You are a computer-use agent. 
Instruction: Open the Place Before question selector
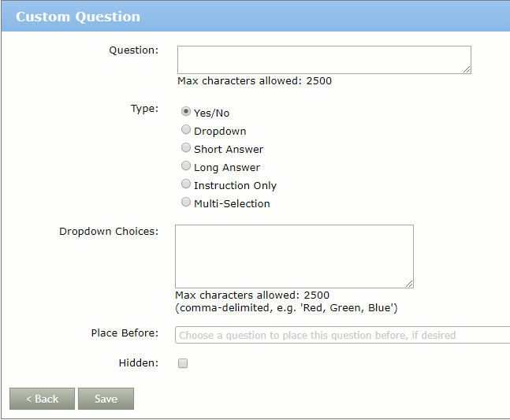pos(342,335)
